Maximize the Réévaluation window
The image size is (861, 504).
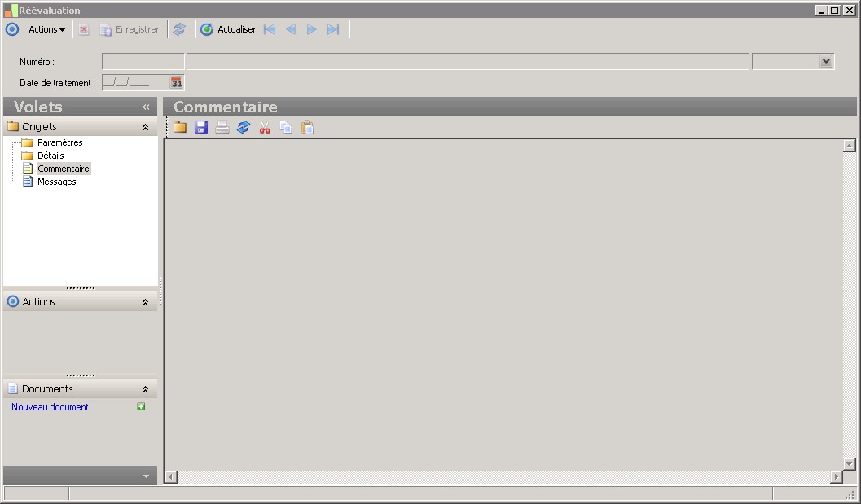[x=835, y=11]
